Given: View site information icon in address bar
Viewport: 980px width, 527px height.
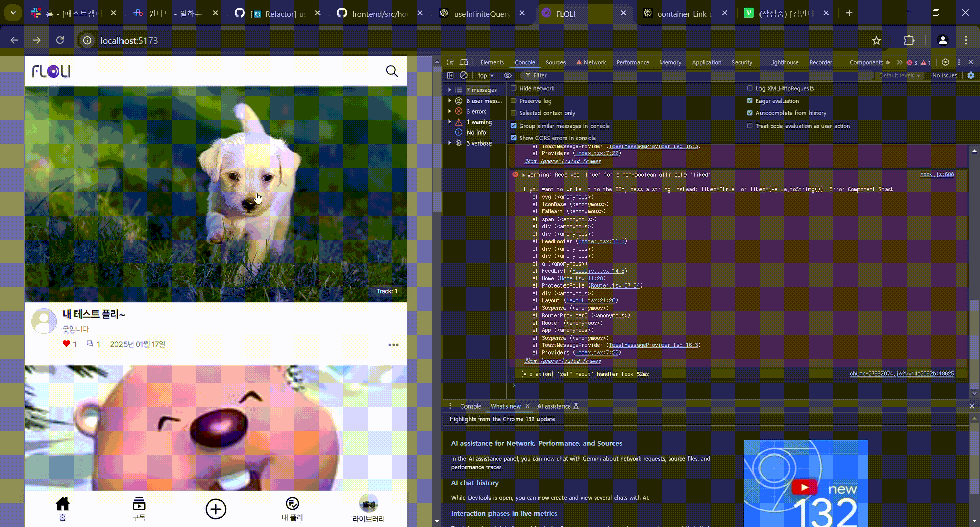Looking at the screenshot, I should (87, 40).
